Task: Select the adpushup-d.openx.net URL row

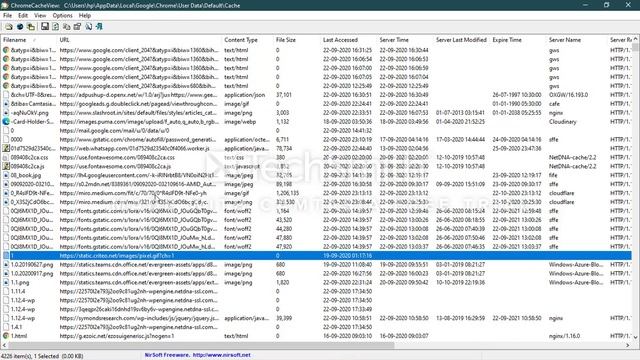Action: (x=138, y=95)
